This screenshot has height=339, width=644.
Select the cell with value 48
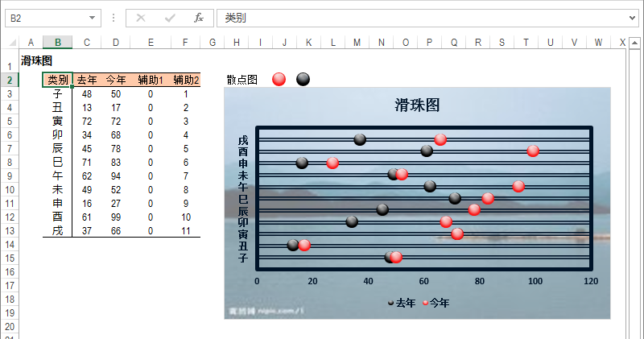pos(87,93)
